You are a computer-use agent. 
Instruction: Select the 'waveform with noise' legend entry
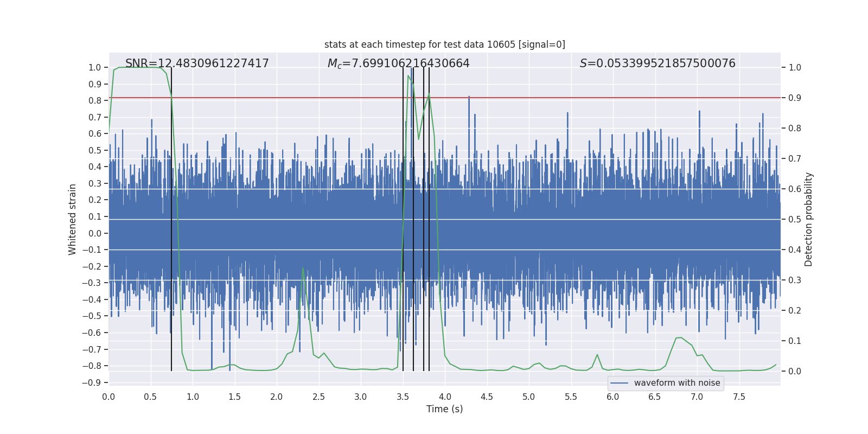[x=666, y=383]
